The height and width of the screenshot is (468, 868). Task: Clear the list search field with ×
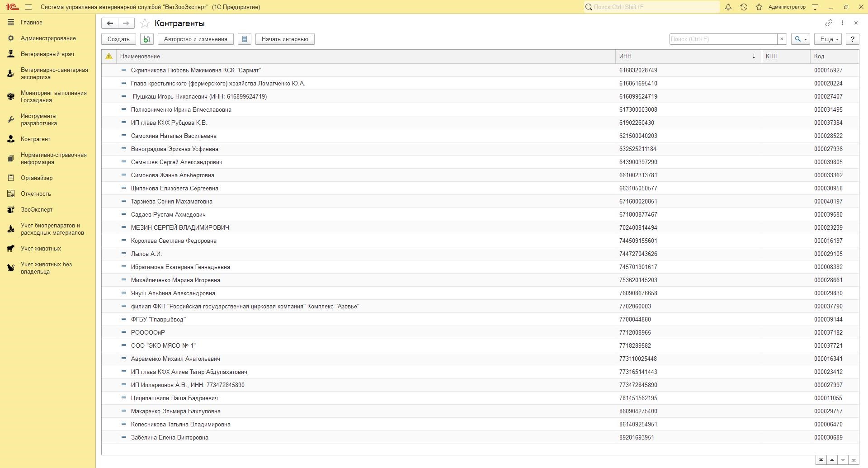(x=782, y=39)
